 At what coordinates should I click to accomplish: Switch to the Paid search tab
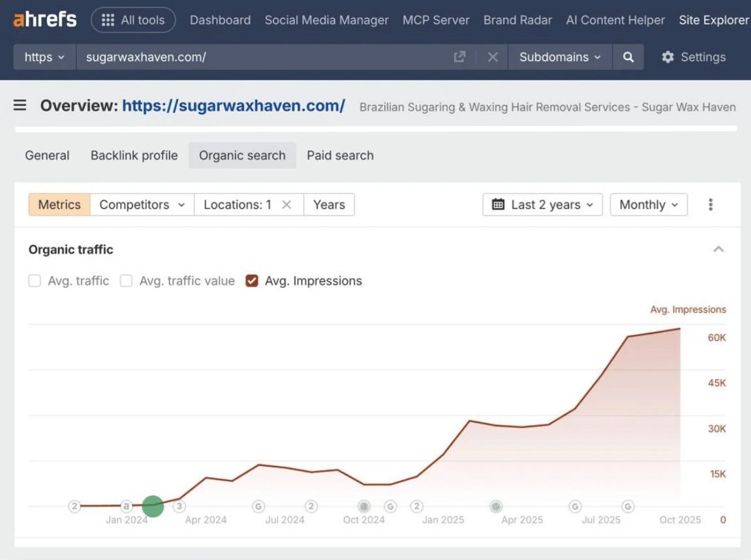pyautogui.click(x=340, y=155)
